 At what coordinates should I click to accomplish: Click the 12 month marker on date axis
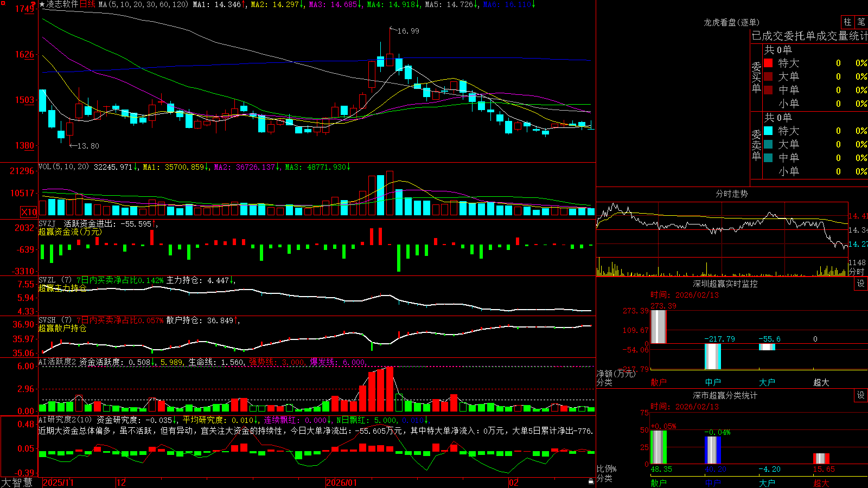coord(122,483)
